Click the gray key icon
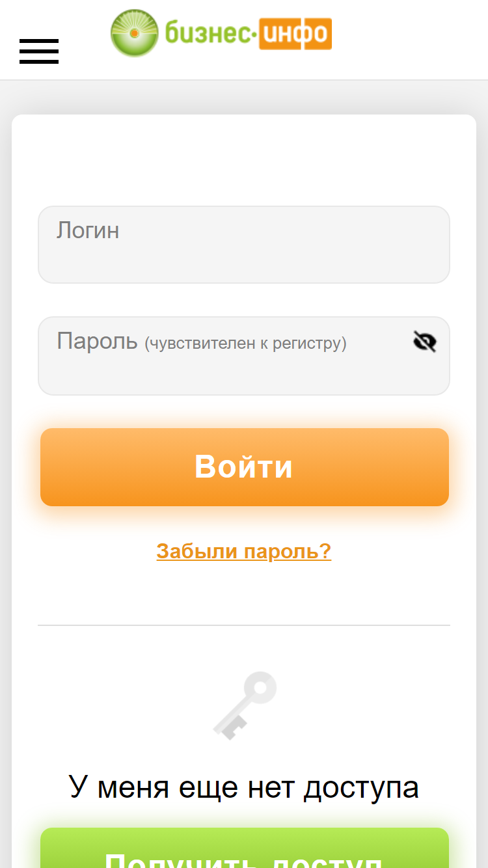The width and height of the screenshot is (488, 868). 245,706
